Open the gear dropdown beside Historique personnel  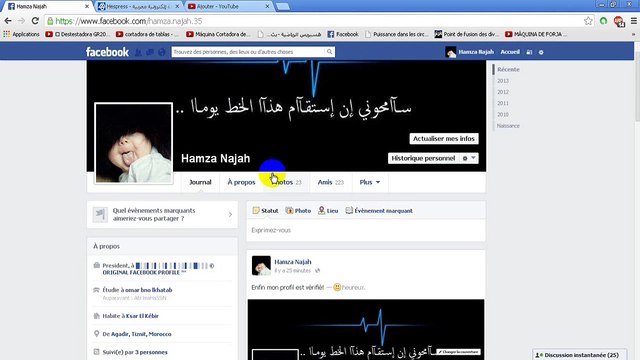click(469, 158)
